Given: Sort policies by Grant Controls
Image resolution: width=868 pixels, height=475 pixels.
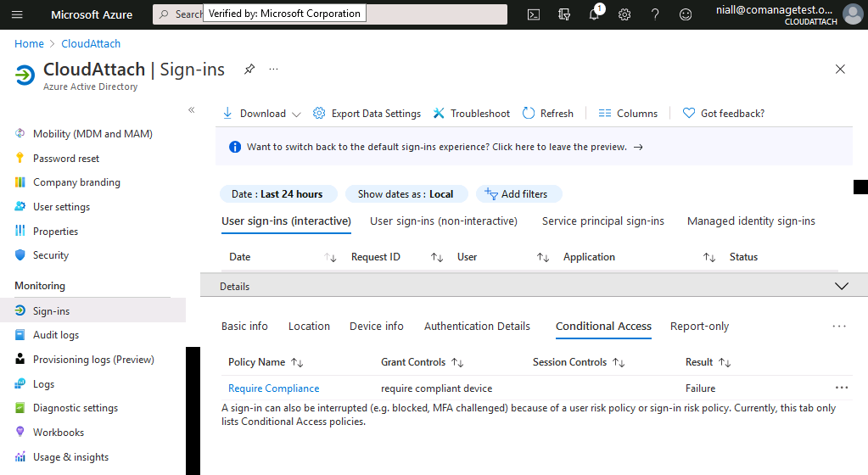Looking at the screenshot, I should (x=422, y=362).
